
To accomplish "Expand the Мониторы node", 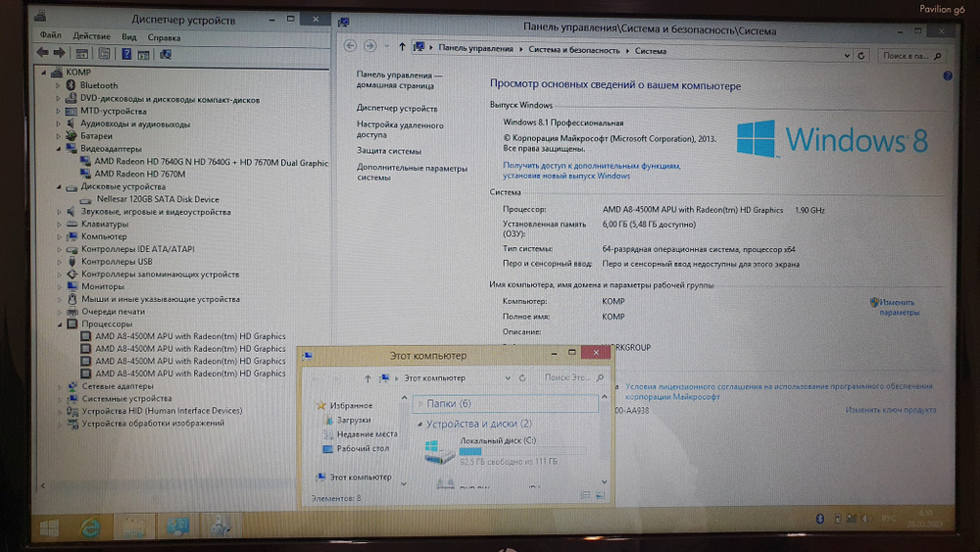I will point(60,286).
